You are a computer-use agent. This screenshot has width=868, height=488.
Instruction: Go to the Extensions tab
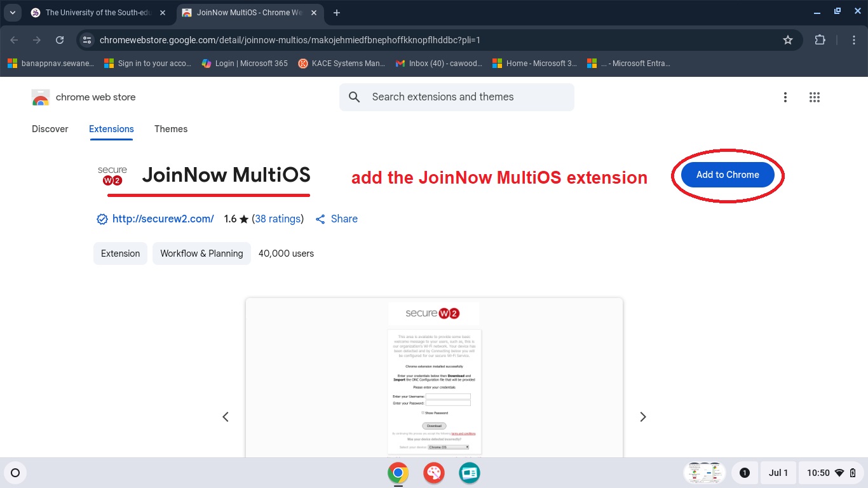click(x=111, y=129)
